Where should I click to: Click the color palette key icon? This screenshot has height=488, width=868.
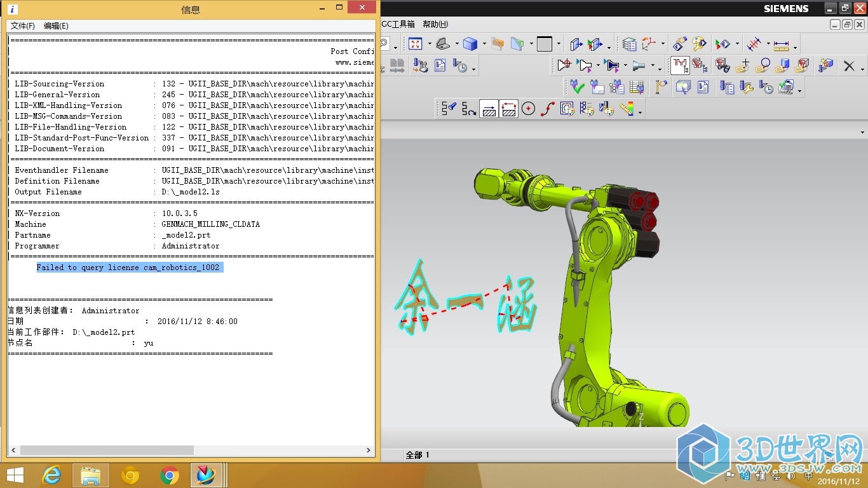click(x=698, y=44)
